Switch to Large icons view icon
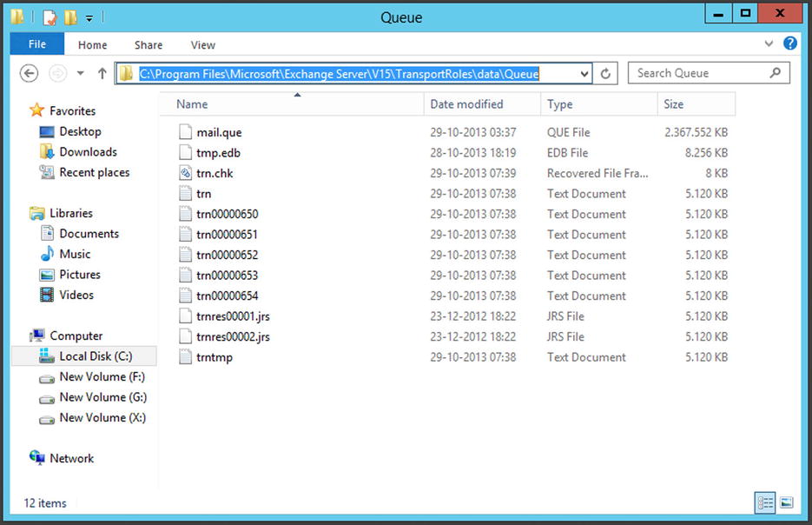The width and height of the screenshot is (812, 525). (786, 502)
